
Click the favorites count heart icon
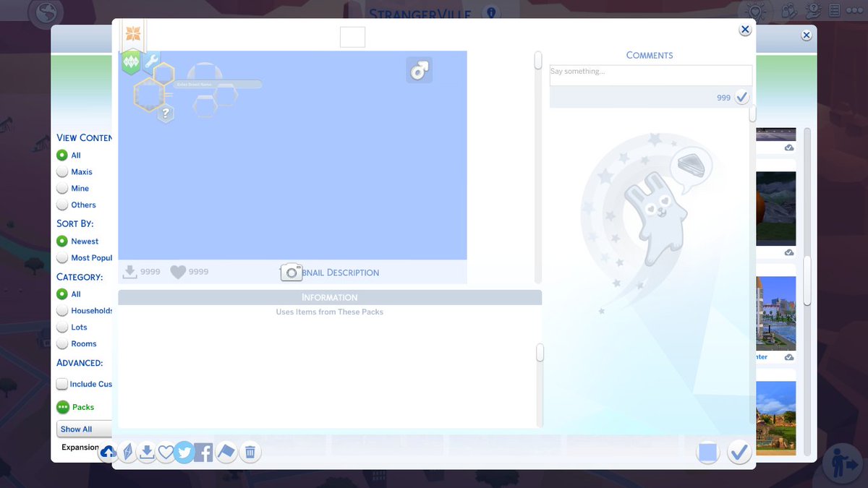[x=178, y=272]
